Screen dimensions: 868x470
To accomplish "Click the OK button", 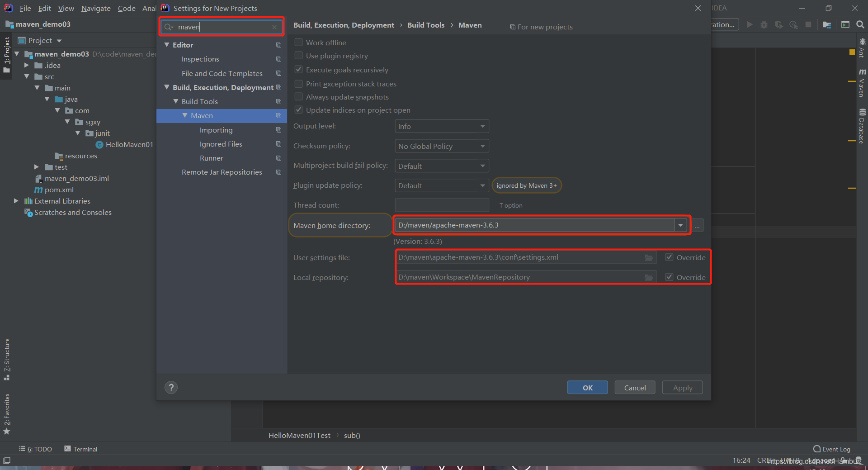I will point(587,388).
